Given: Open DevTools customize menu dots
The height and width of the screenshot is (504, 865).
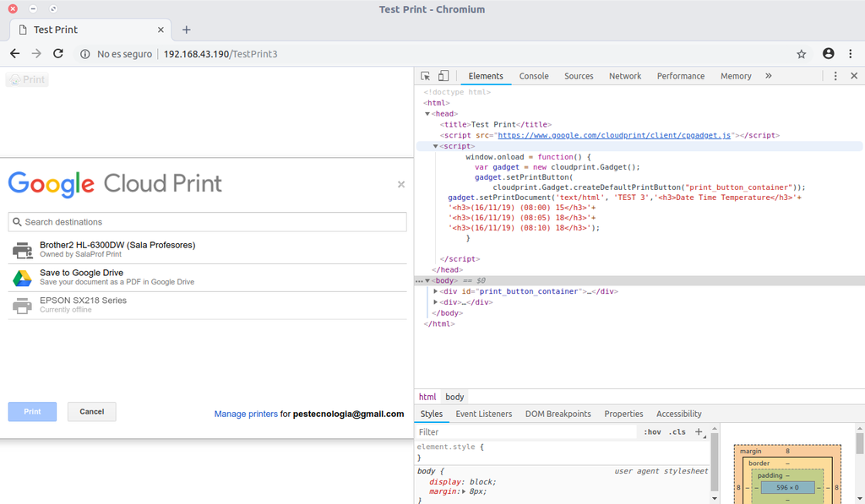Looking at the screenshot, I should coord(835,76).
